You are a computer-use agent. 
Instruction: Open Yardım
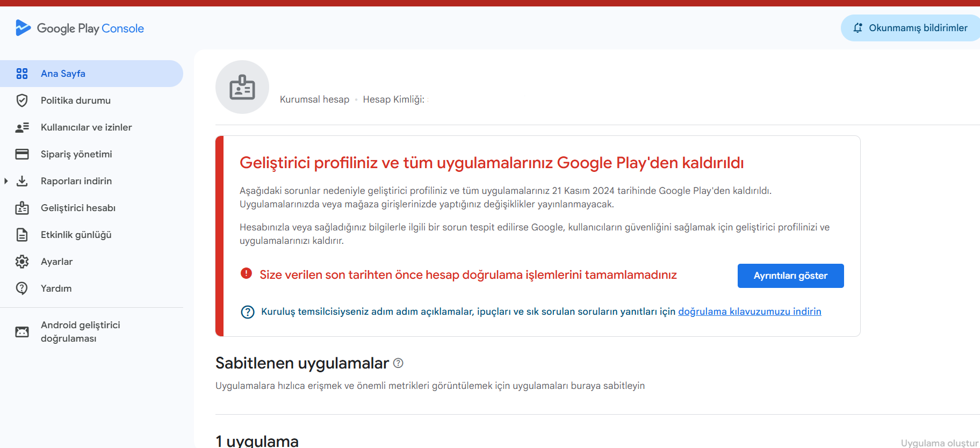tap(91, 288)
